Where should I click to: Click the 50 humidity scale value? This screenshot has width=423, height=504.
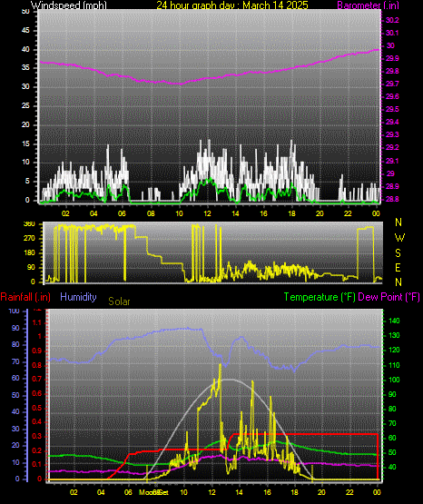tap(15, 395)
